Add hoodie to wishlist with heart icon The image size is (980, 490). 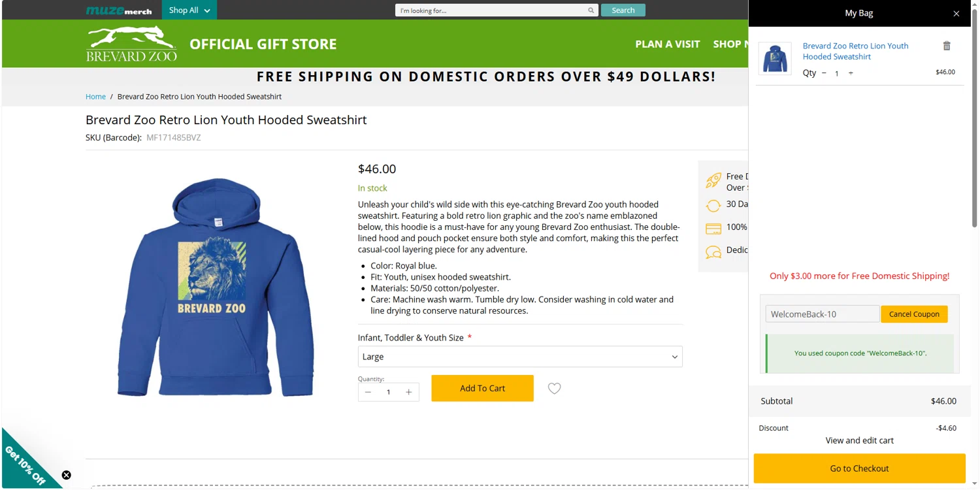point(554,389)
